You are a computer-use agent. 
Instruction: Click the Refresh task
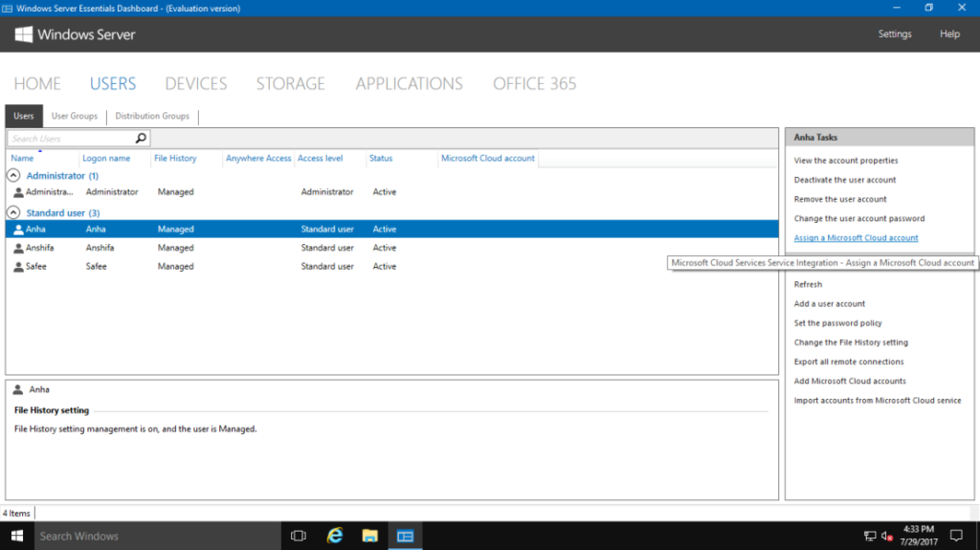808,284
